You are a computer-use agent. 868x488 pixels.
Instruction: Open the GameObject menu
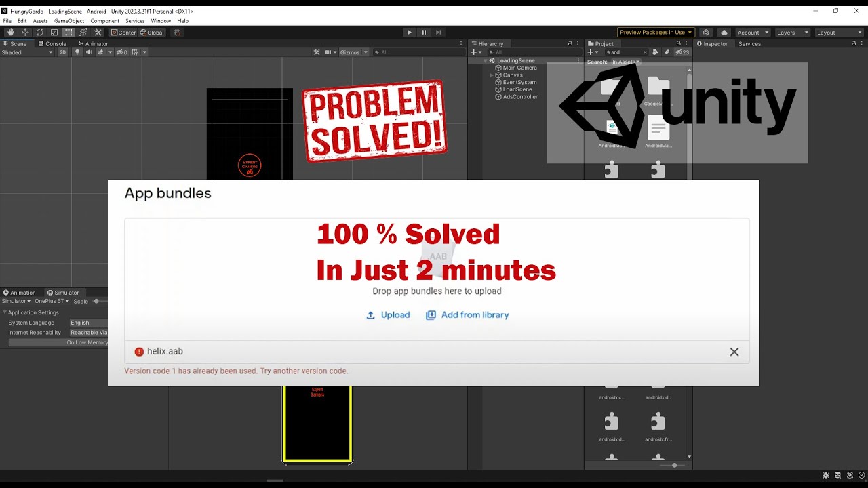(x=69, y=21)
